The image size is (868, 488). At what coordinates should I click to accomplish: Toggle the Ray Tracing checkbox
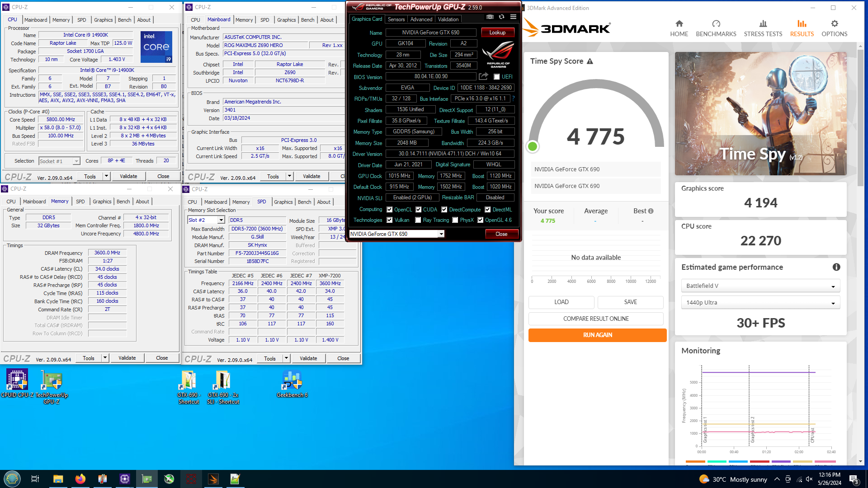(x=418, y=220)
